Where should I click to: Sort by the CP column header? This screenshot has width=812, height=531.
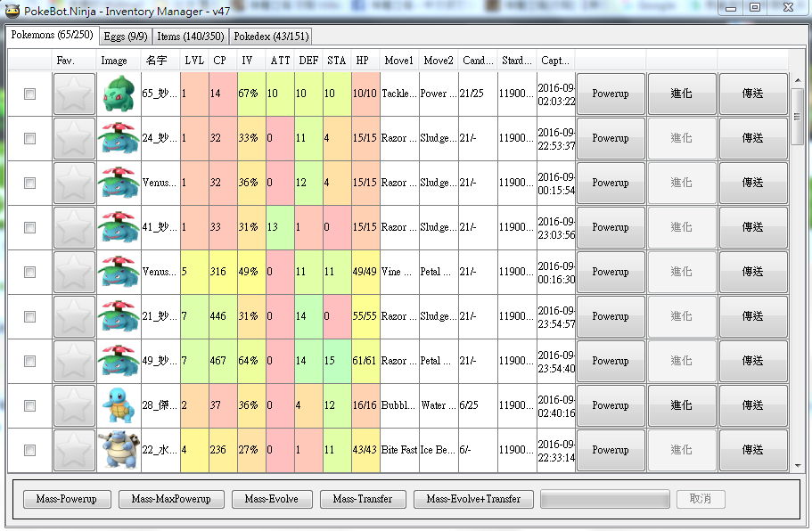point(223,61)
